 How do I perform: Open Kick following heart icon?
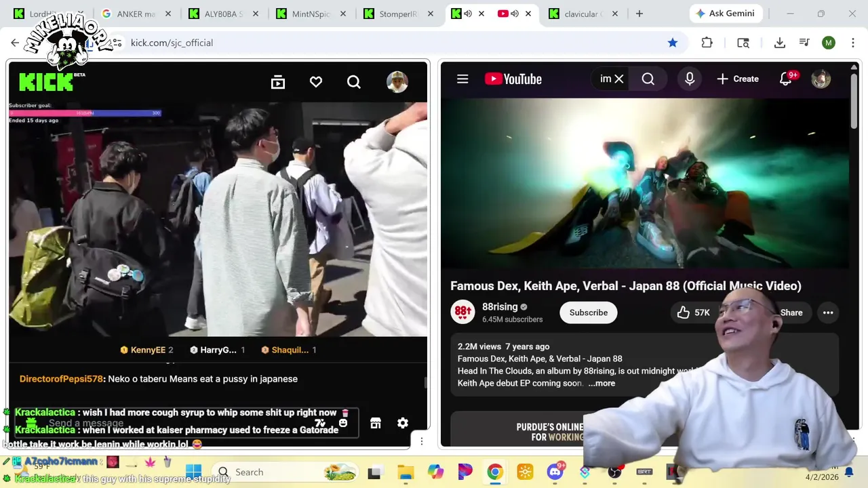pos(316,82)
